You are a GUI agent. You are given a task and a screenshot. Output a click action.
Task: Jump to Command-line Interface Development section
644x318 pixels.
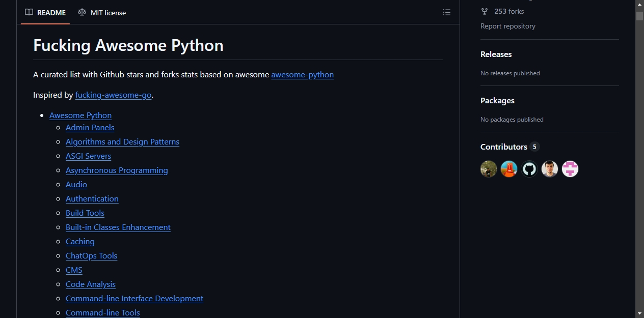(135, 298)
